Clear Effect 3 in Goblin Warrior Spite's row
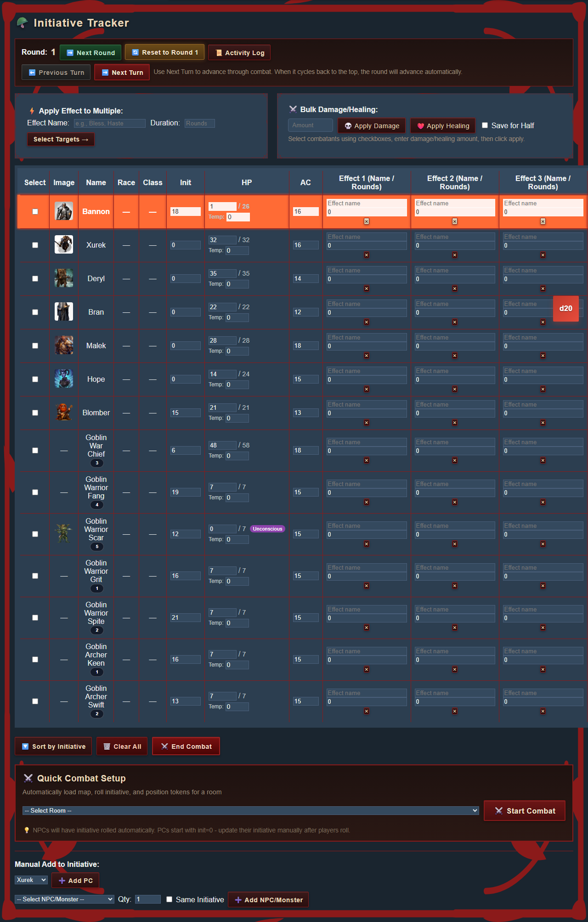Screen dimensions: 588x922 pos(543,628)
